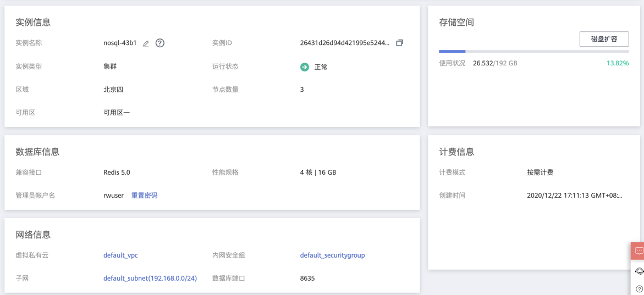Click the pencil icon to rename nosql-43b1
The height and width of the screenshot is (295, 644).
tap(146, 44)
